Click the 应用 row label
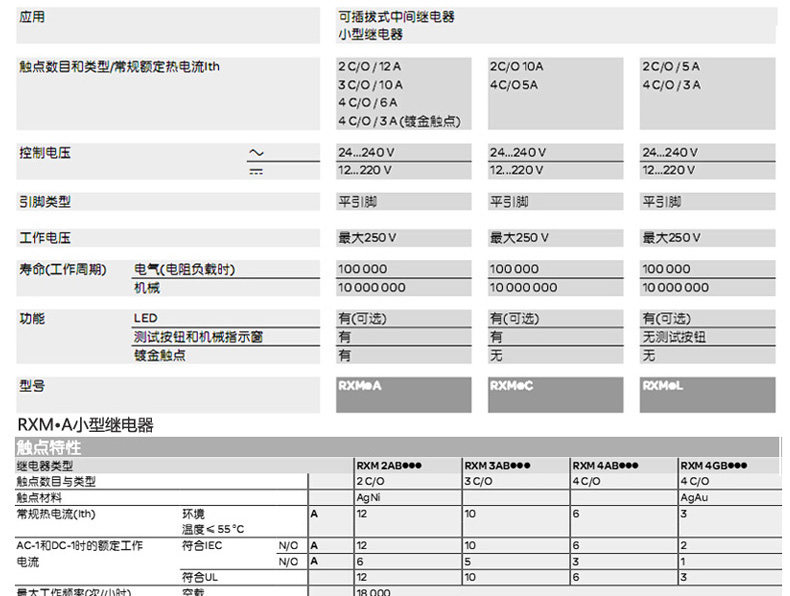 click(x=32, y=17)
